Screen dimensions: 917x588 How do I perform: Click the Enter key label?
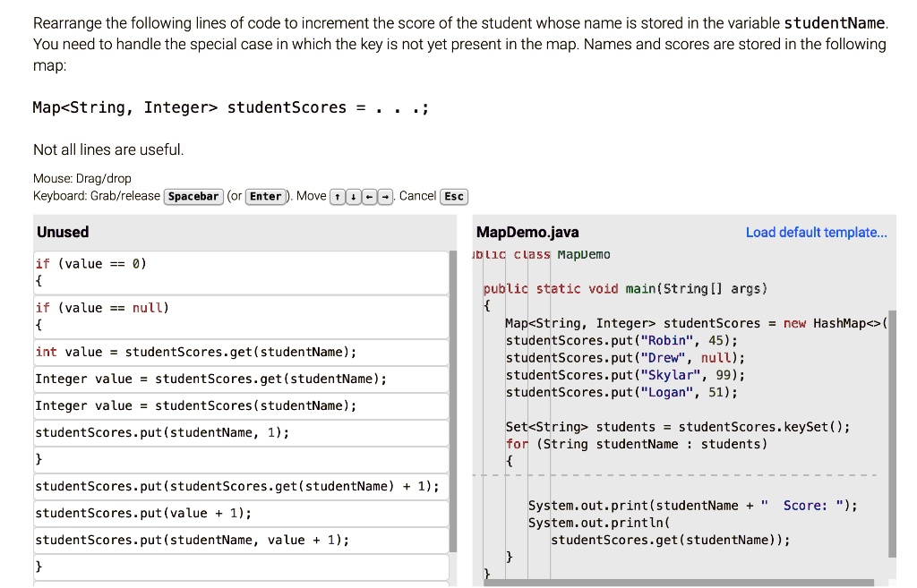(266, 196)
